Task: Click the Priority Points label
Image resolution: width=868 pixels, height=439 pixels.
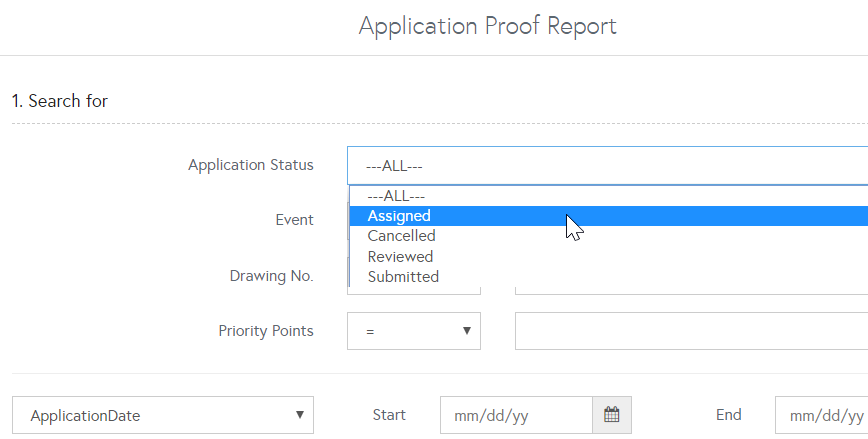Action: (x=265, y=331)
